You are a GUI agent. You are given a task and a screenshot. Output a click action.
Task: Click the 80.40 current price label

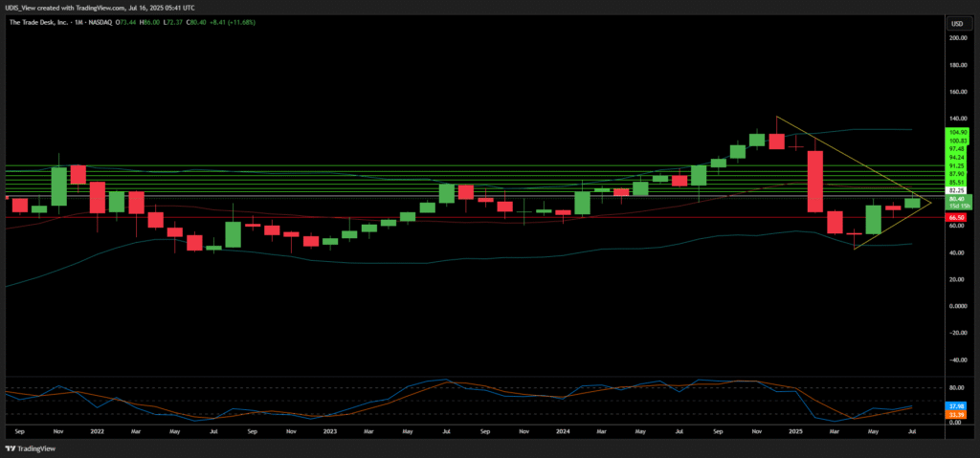pos(956,199)
